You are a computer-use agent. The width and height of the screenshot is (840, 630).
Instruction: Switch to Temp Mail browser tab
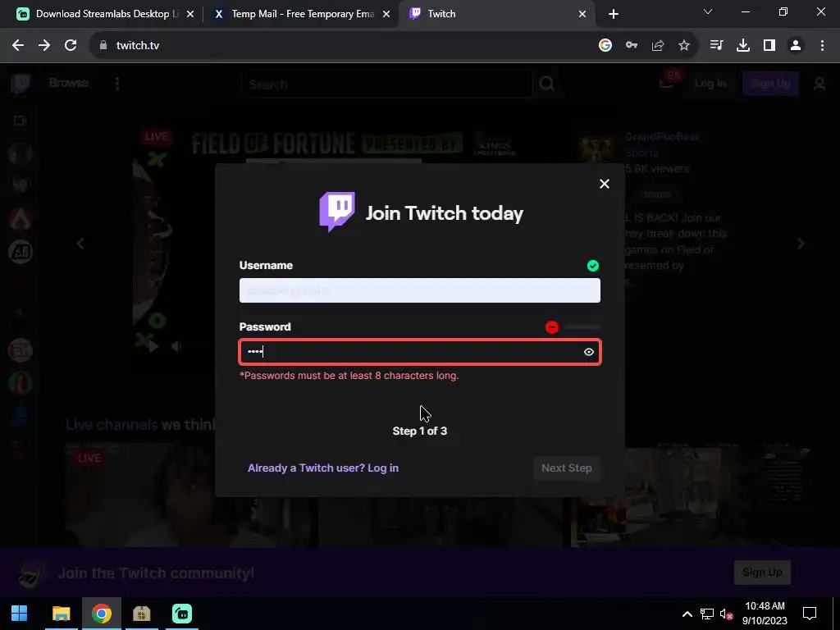click(x=303, y=14)
